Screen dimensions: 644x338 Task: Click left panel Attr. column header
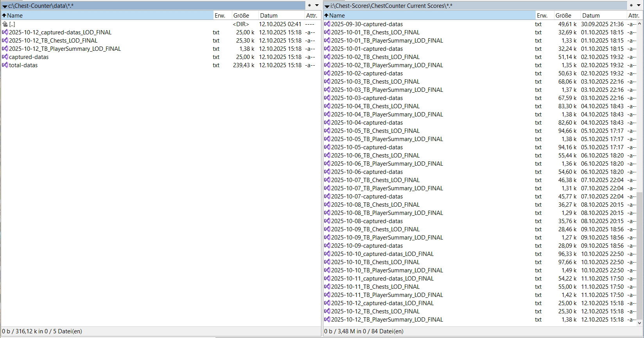(312, 16)
